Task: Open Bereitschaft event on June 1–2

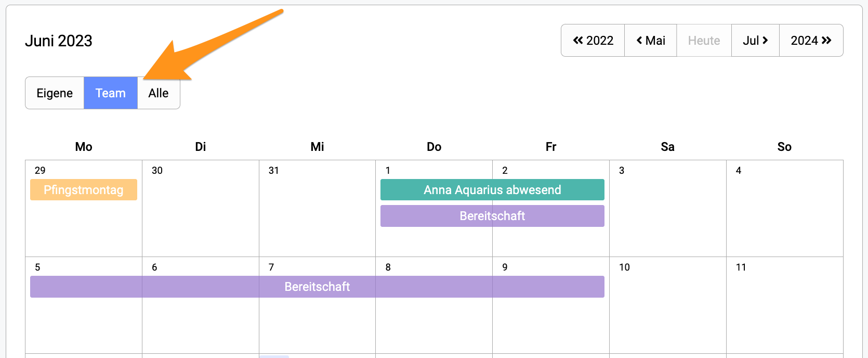Action: click(x=492, y=216)
